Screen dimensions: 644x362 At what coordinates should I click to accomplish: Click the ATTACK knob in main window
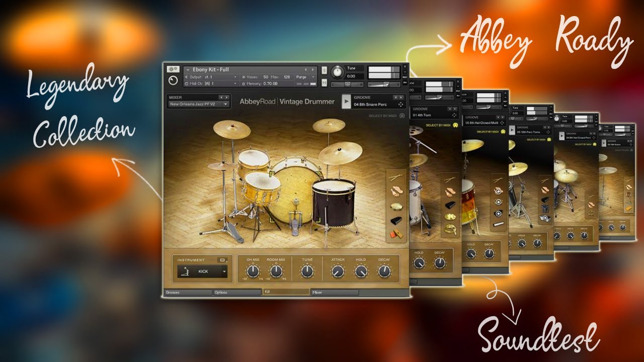[x=338, y=271]
